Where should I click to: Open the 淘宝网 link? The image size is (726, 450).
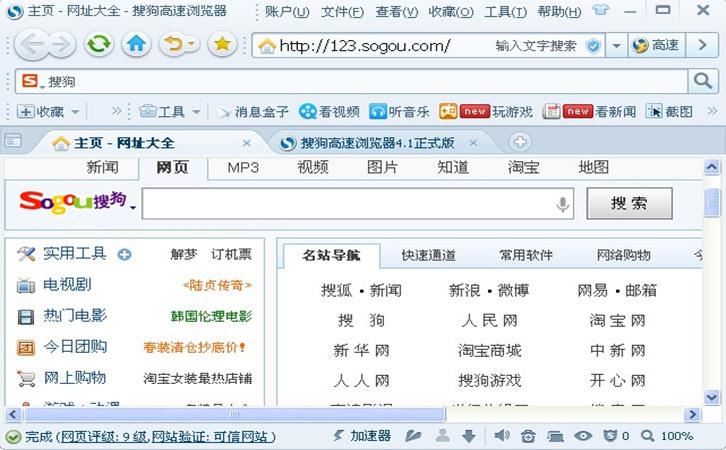click(617, 320)
